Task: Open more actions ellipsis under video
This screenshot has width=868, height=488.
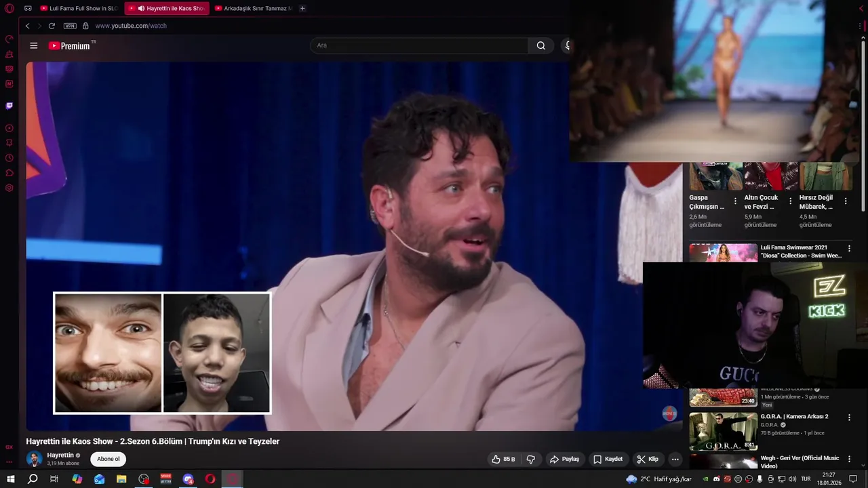Action: coord(675,459)
